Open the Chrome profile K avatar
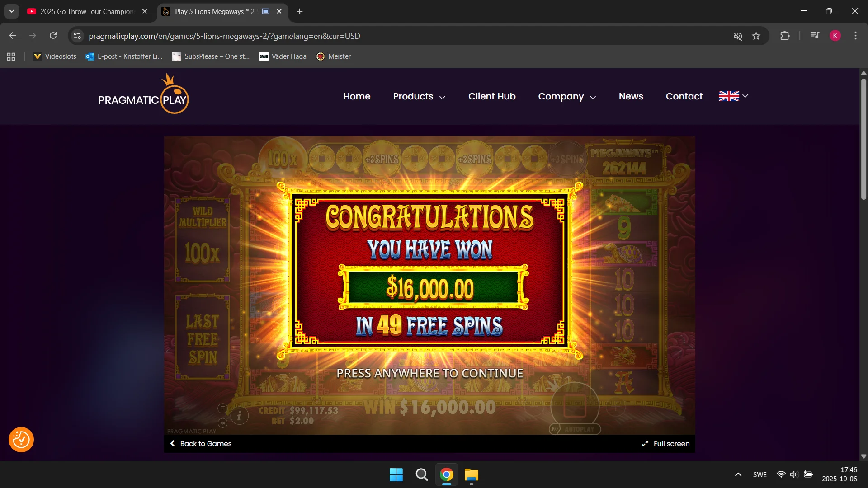This screenshot has height=488, width=868. coord(835,36)
